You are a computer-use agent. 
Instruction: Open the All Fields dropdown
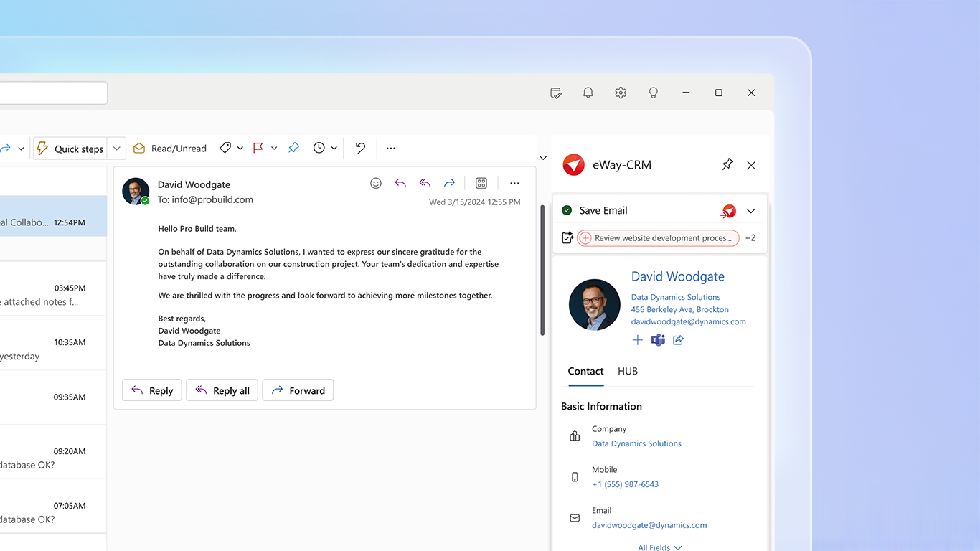[659, 546]
